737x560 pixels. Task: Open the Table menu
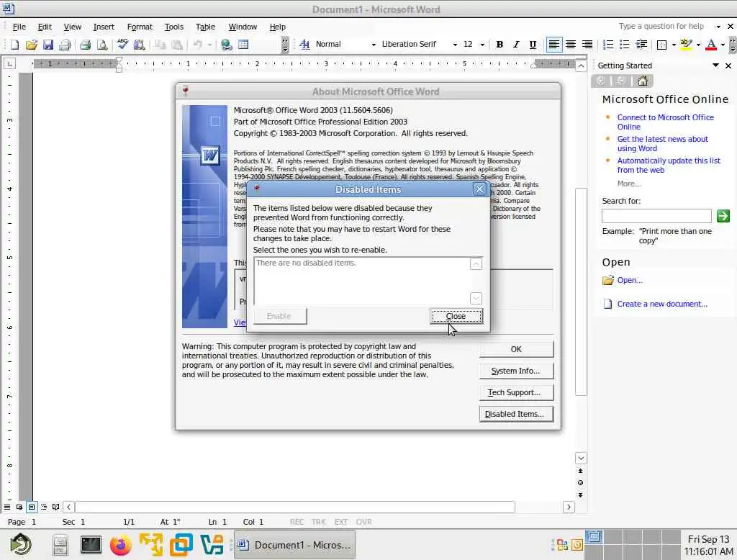(x=205, y=27)
